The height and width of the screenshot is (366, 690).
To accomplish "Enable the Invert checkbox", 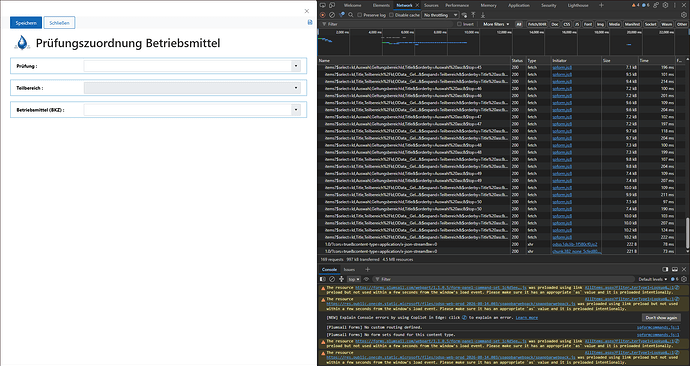I will coord(459,24).
